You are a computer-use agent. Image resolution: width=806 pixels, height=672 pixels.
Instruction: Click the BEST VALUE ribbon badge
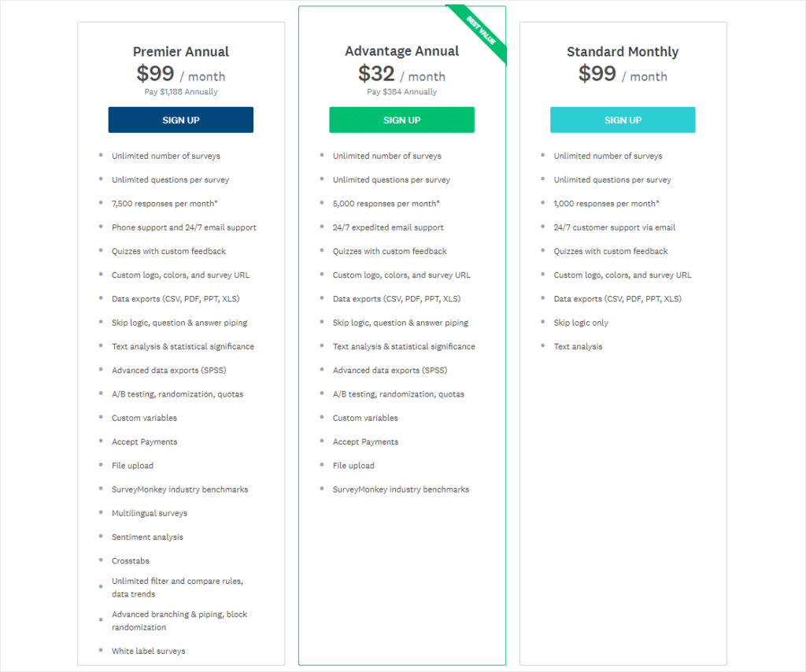[479, 30]
